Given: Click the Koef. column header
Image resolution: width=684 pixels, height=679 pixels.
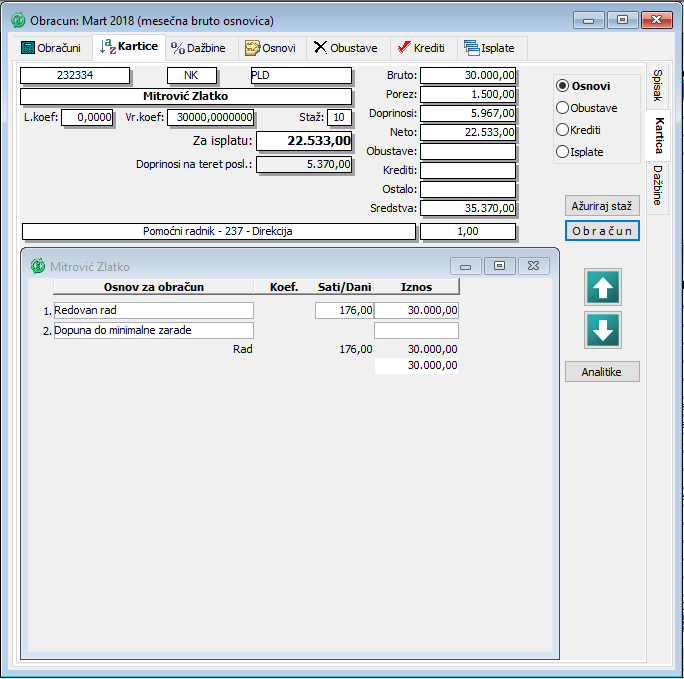Looking at the screenshot, I should click(284, 287).
